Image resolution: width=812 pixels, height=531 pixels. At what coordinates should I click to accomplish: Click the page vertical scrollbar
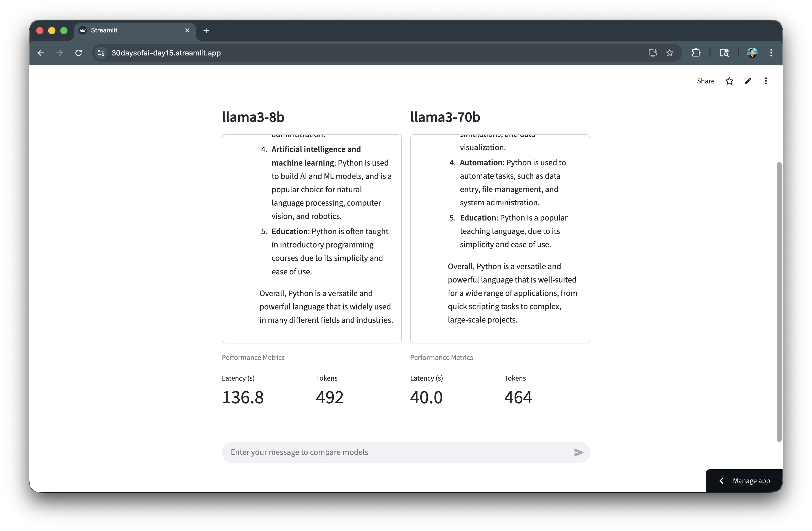779,302
